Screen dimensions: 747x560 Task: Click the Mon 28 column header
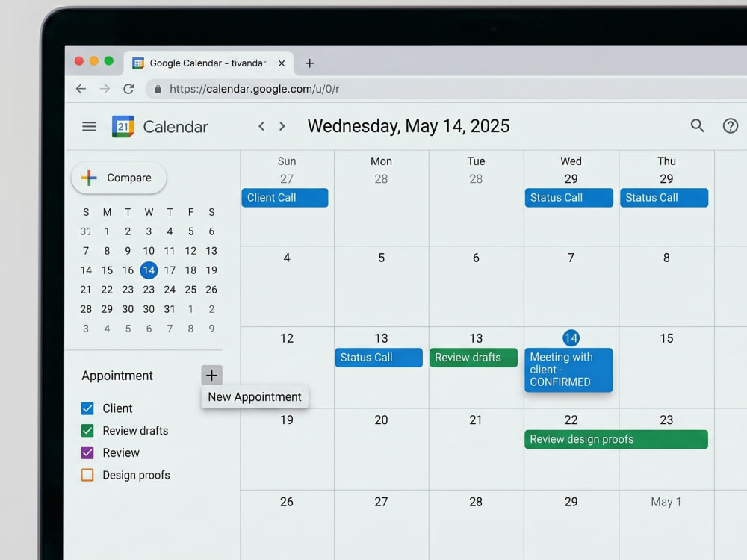click(381, 170)
